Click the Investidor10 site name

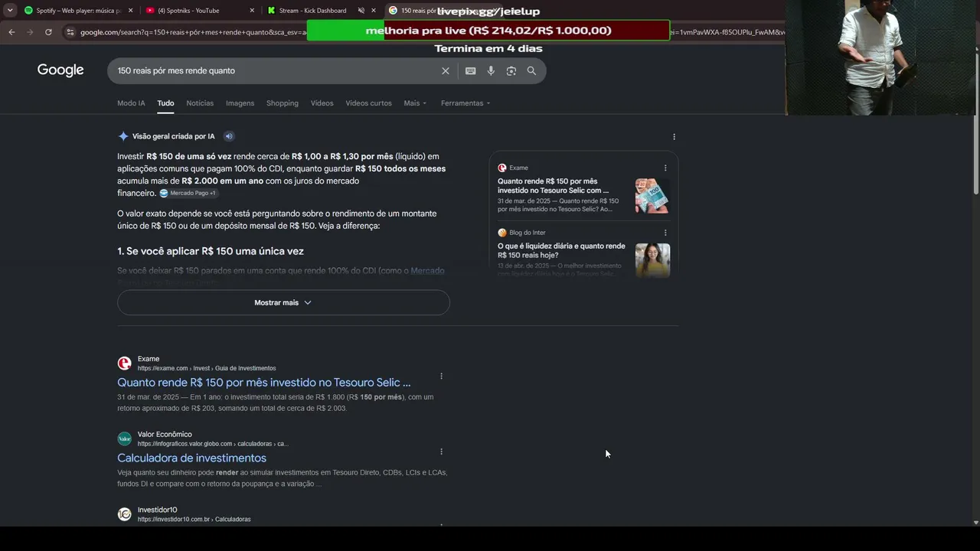[158, 510]
